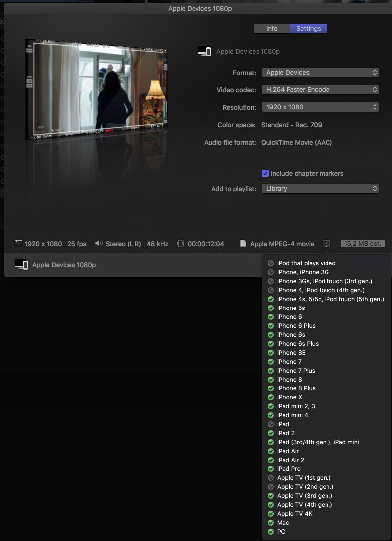Click the unsupported icon beside iPhone, iPhone 3G
This screenshot has height=541, width=392.
[x=271, y=272]
